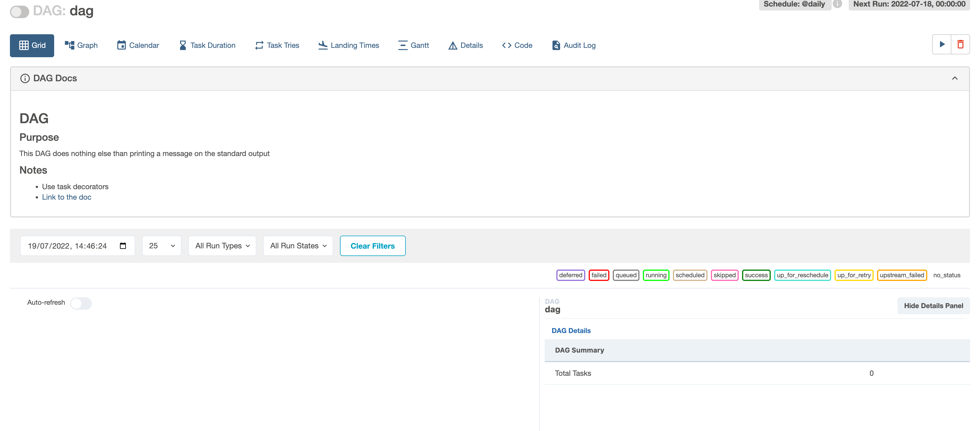Click Hide Details Panel button
This screenshot has height=431, width=980.
click(933, 306)
